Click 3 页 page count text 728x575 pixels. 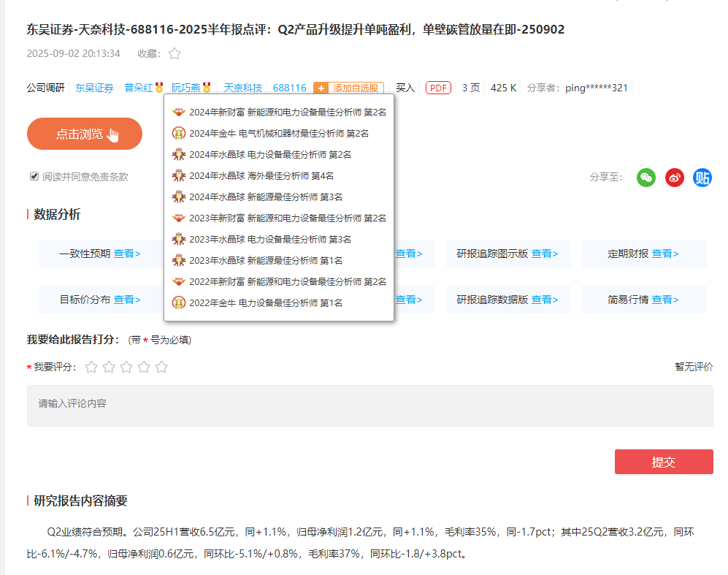click(x=471, y=88)
